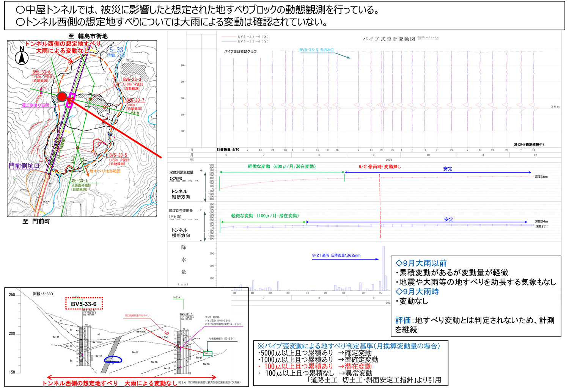569x392 pixels.
Task: Click the 'パイプ歪計変動グラフ' label
Action: tap(240, 51)
